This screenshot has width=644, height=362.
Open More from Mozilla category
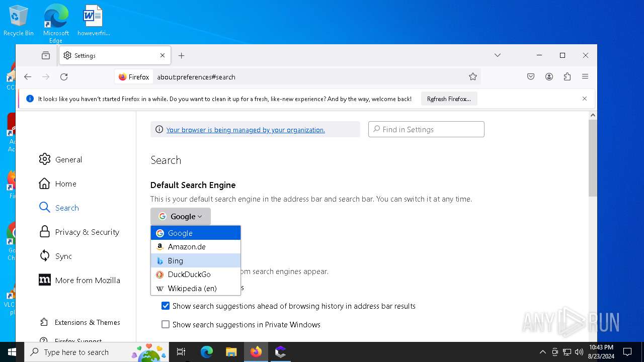coord(79,280)
